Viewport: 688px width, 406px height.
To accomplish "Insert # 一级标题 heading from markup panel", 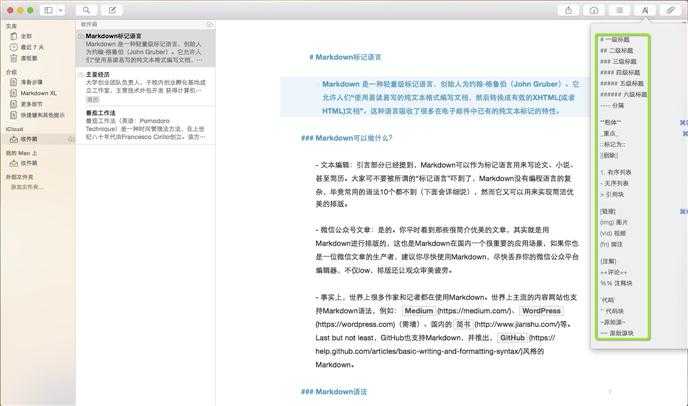I will [615, 40].
